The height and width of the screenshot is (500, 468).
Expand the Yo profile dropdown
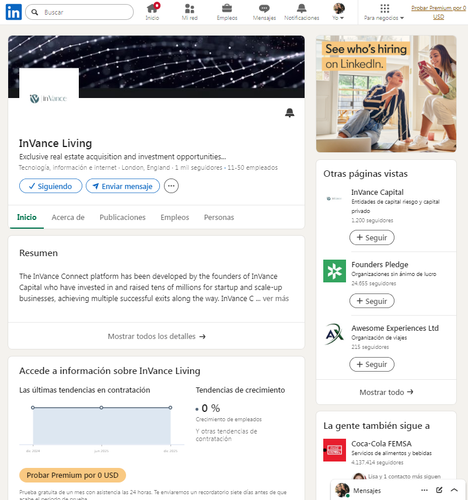point(338,12)
